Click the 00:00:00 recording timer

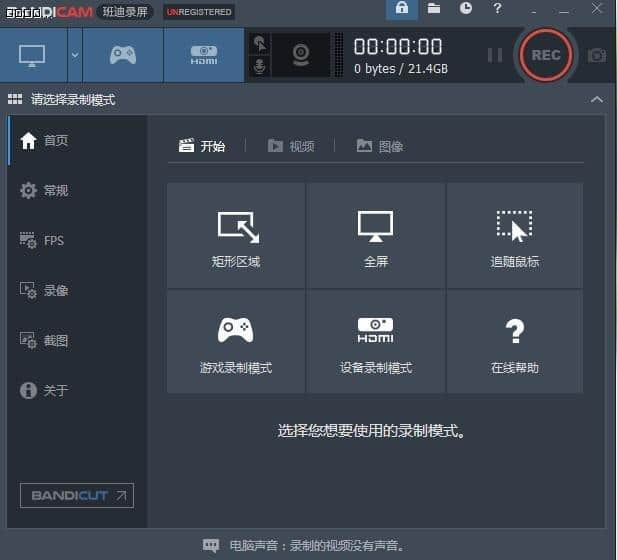tap(398, 46)
